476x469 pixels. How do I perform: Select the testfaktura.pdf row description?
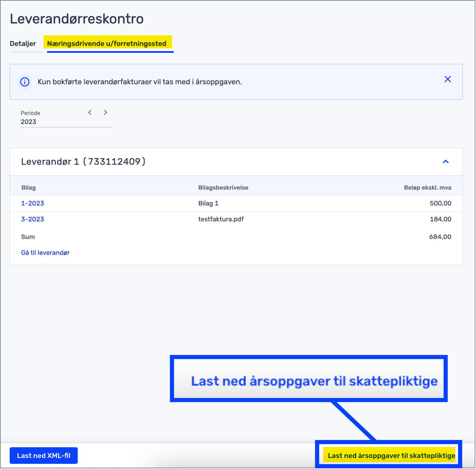click(x=221, y=219)
